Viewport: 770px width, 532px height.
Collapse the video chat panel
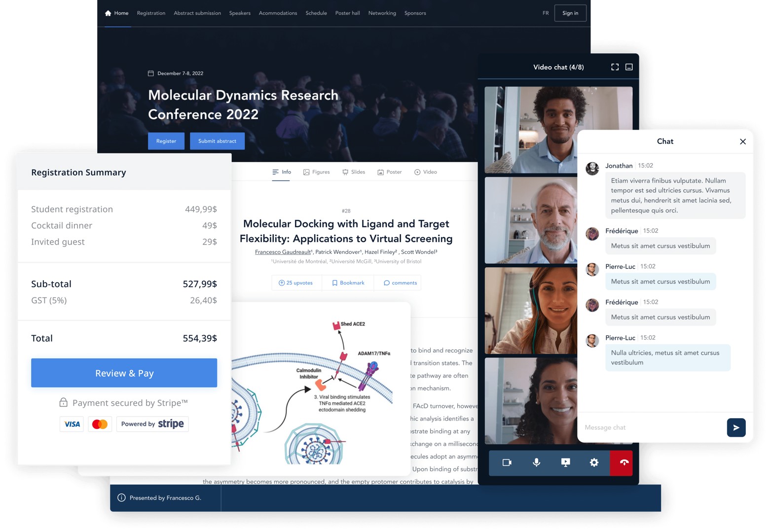pyautogui.click(x=629, y=67)
